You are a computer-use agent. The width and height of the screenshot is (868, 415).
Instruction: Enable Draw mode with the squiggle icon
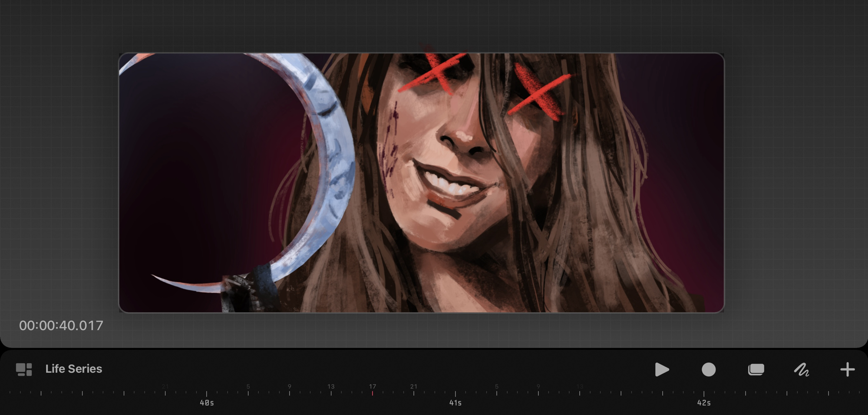[801, 369]
